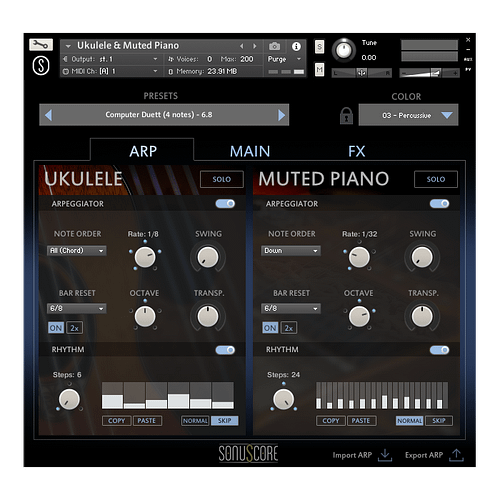Go to previous preset with left arrow
500x500 pixels.
pos(49,115)
